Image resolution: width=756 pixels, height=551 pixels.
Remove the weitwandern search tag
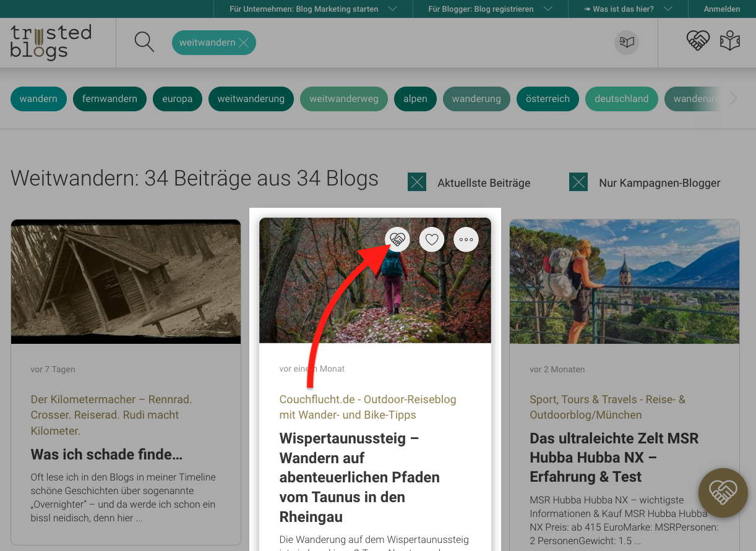244,43
